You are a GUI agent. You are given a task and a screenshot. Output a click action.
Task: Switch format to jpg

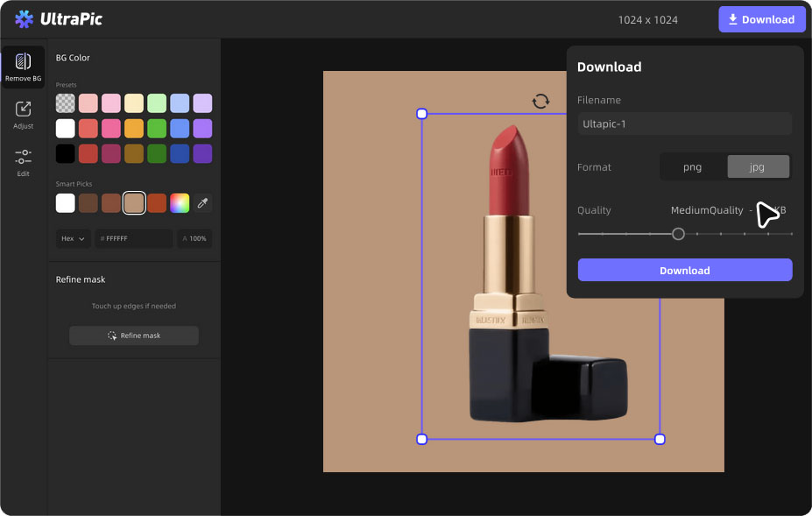[x=758, y=166]
